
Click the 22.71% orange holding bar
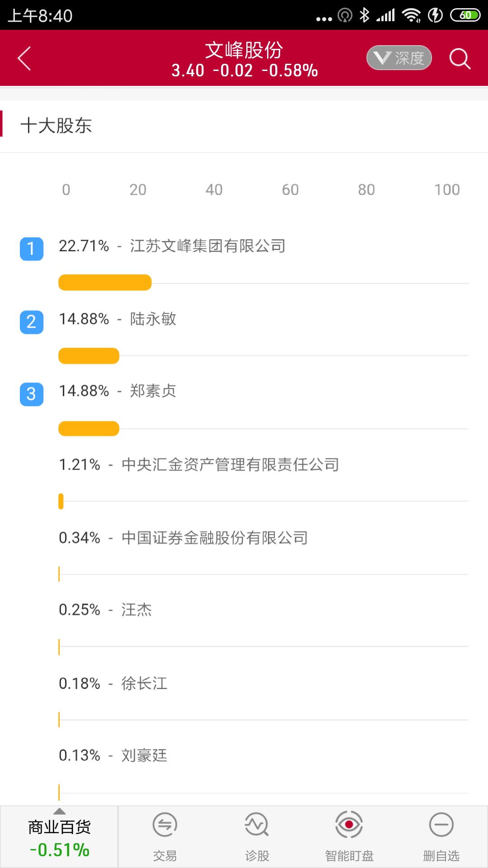[105, 283]
